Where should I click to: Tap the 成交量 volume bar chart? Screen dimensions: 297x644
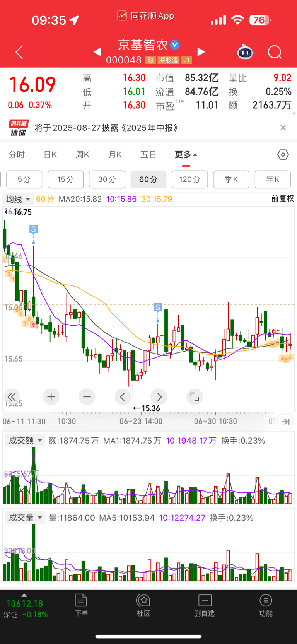point(148,553)
